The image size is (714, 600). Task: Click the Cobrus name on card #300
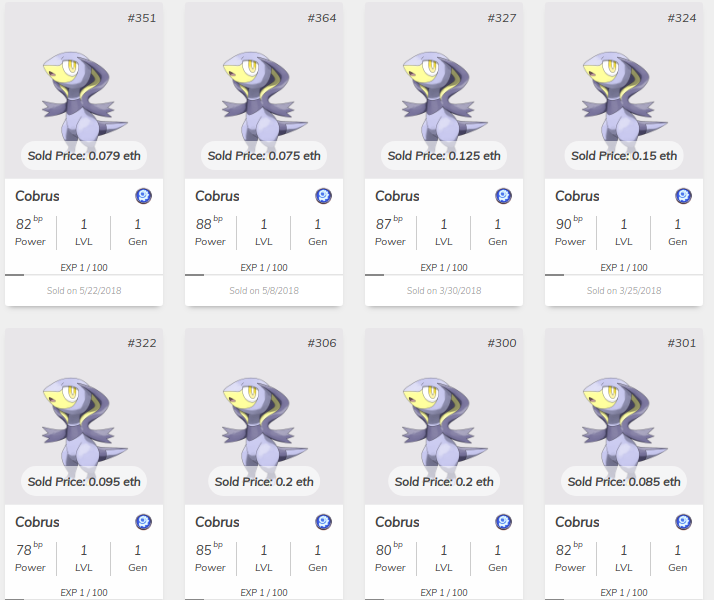point(397,522)
